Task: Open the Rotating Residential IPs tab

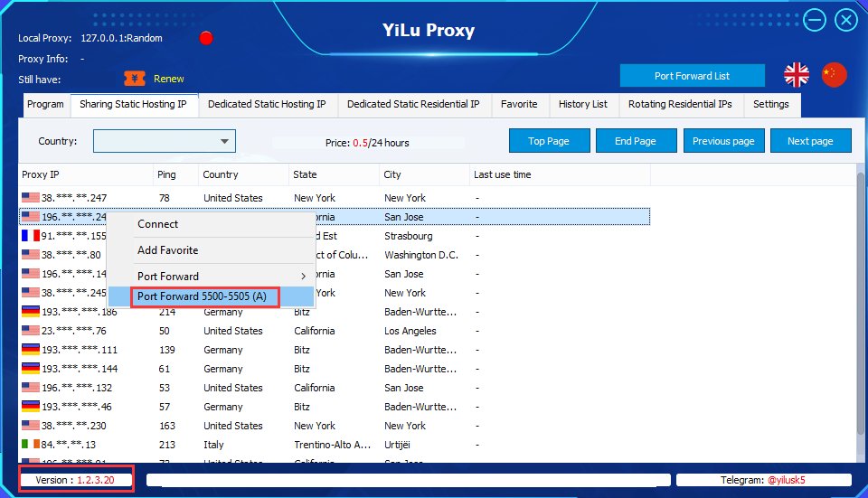Action: coord(680,105)
